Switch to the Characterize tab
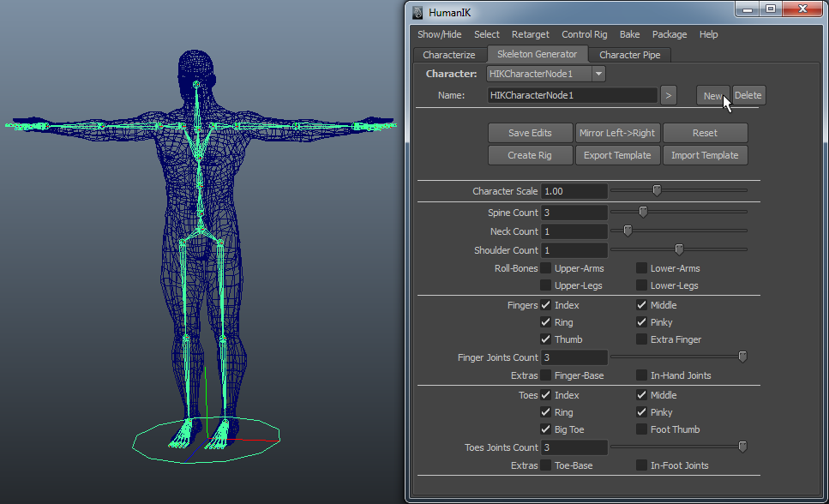 click(448, 55)
